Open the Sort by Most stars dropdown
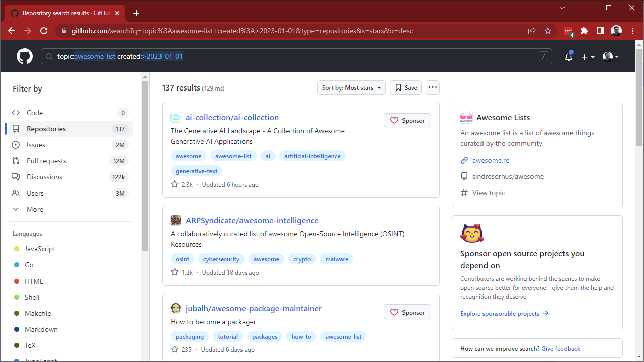Viewport: 644px width, 362px height. point(352,87)
